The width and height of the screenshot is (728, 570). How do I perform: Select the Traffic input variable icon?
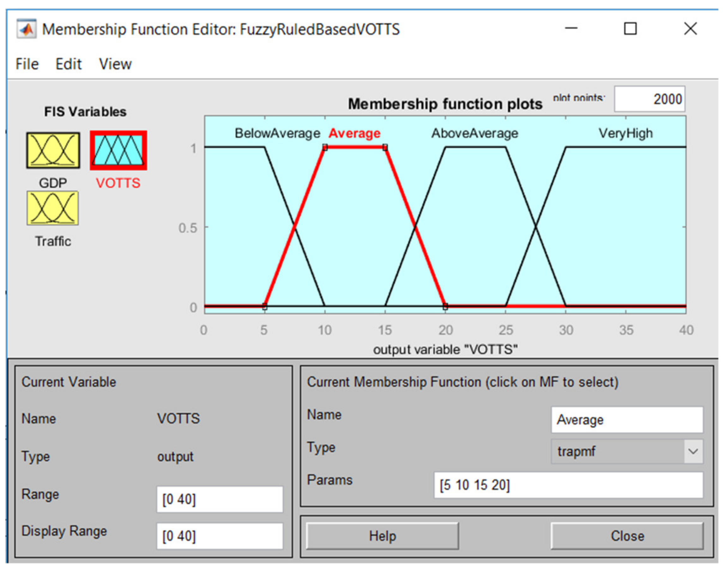53,208
